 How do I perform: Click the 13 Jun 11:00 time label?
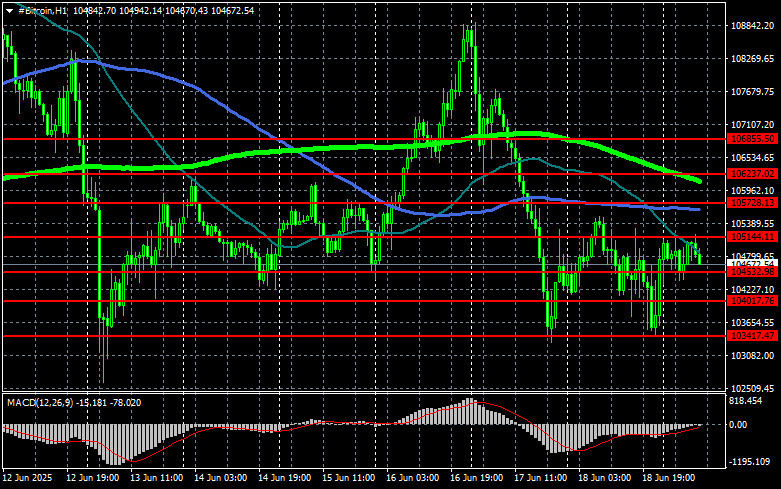156,478
